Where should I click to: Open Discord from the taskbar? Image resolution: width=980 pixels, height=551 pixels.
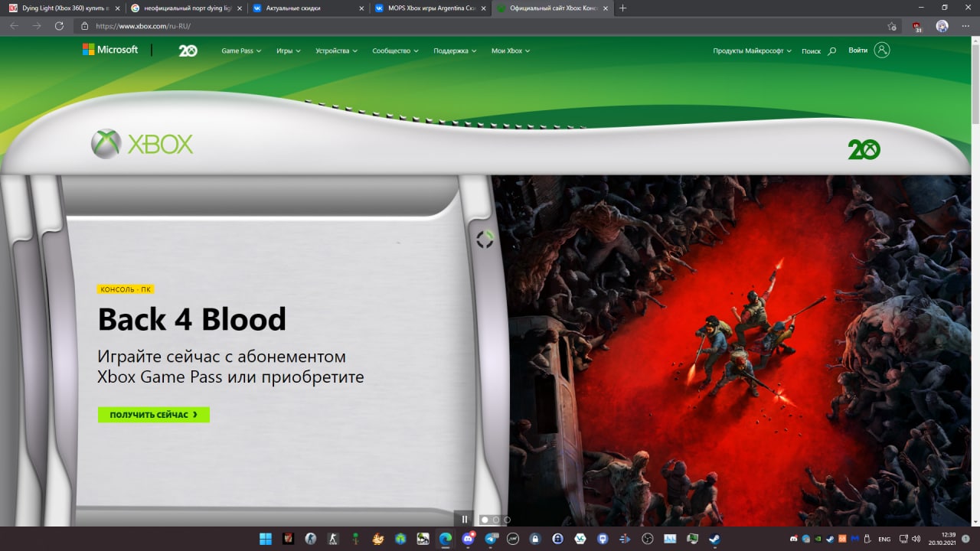pos(468,539)
